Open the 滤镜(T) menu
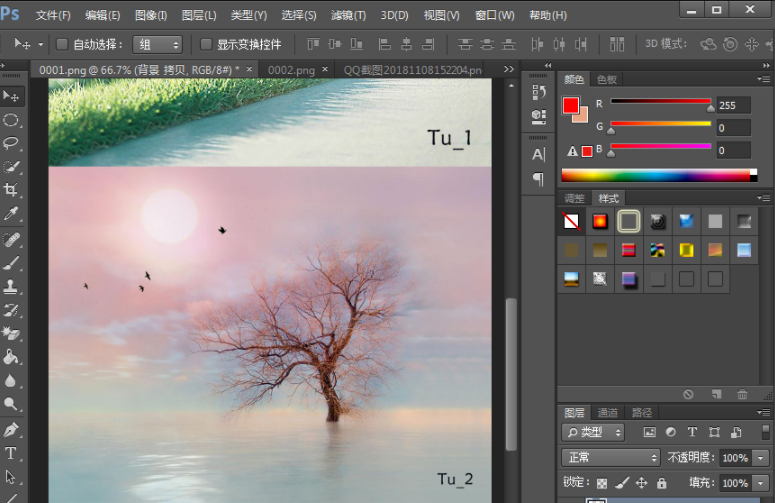 348,15
